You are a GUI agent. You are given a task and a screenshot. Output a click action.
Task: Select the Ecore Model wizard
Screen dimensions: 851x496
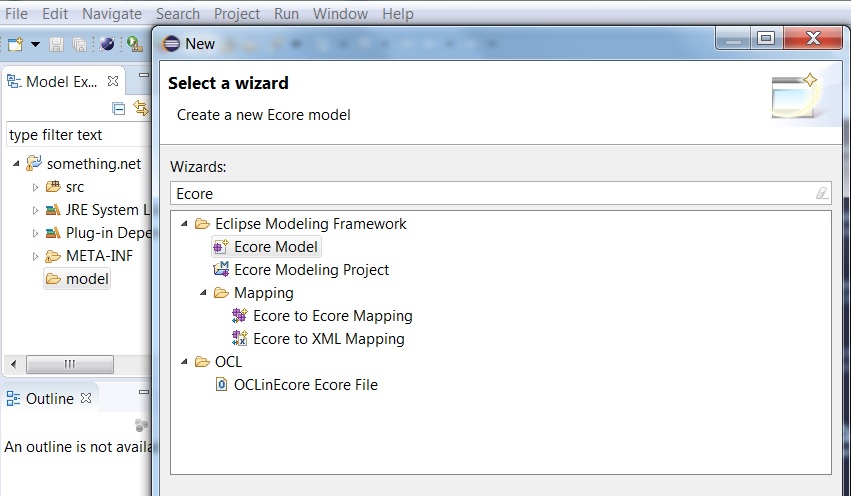pyautogui.click(x=276, y=247)
